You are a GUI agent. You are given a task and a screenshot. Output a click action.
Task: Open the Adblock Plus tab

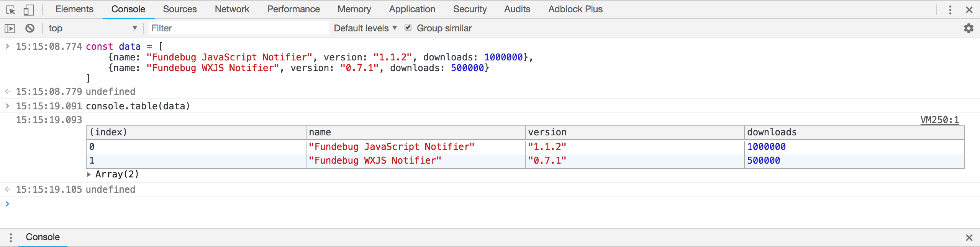[x=575, y=9]
